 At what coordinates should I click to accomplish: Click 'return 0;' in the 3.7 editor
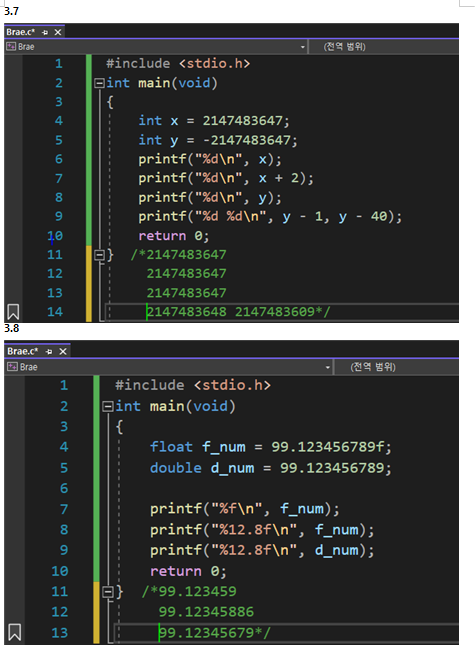pyautogui.click(x=174, y=236)
